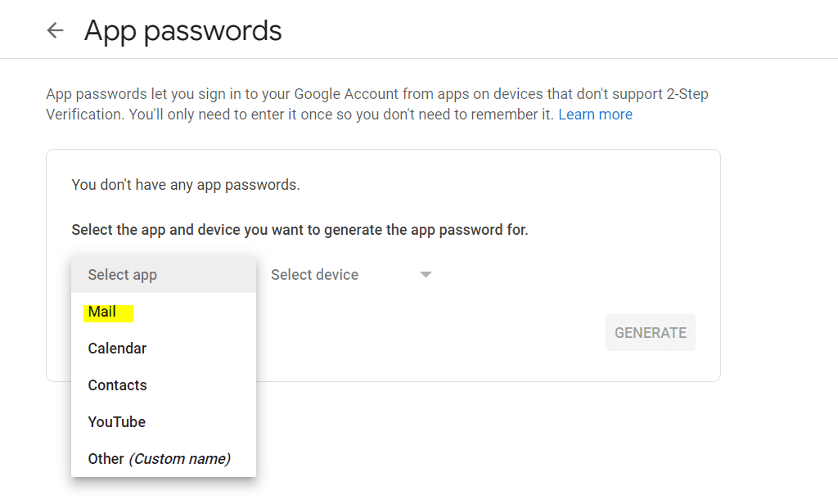This screenshot has width=838, height=504.
Task: Choose Calendar from the app list
Action: pos(117,349)
